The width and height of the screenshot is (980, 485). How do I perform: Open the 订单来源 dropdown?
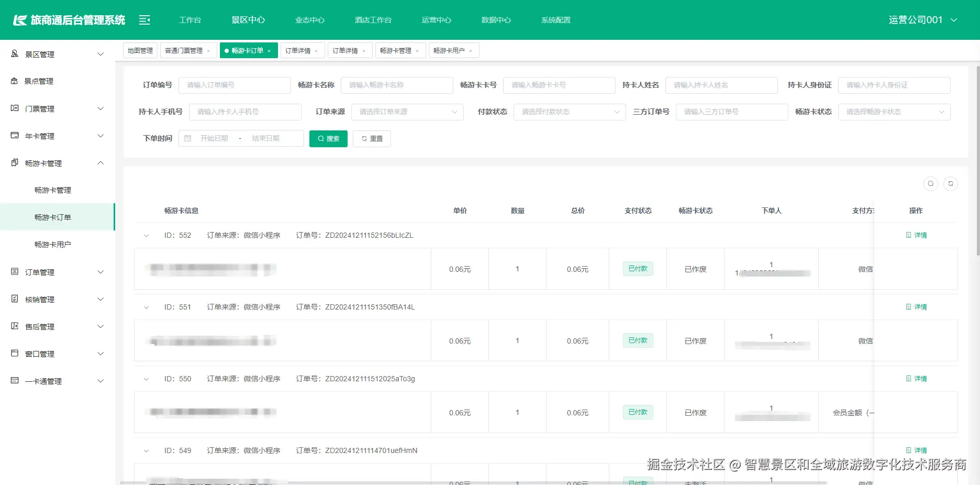tap(407, 112)
